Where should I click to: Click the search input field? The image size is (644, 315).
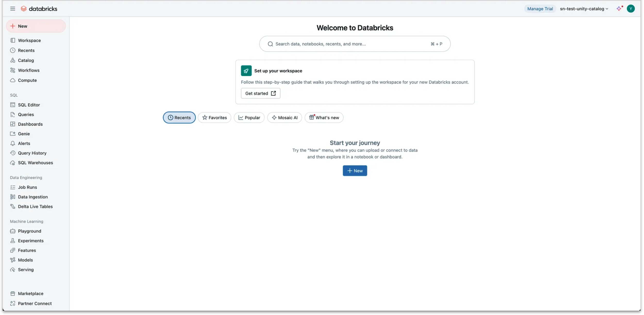355,44
